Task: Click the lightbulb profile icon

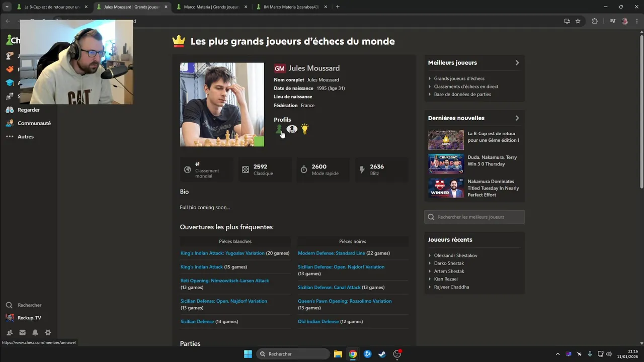Action: pyautogui.click(x=304, y=129)
